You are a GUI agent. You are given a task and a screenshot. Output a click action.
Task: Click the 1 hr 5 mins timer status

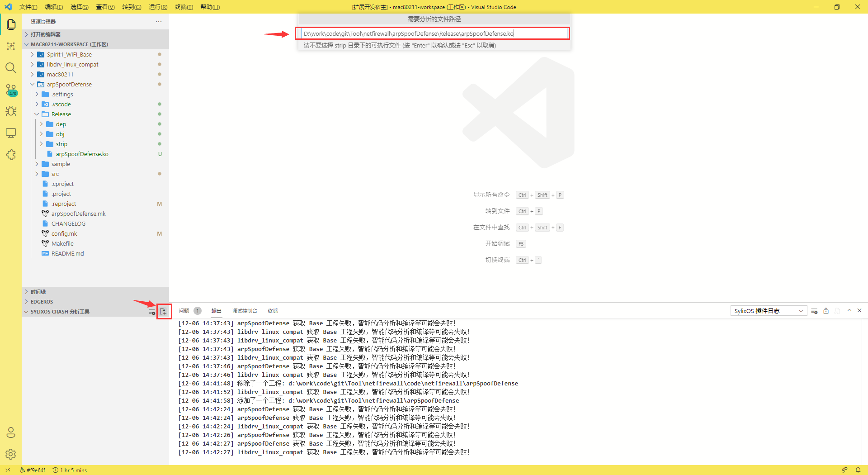point(70,470)
